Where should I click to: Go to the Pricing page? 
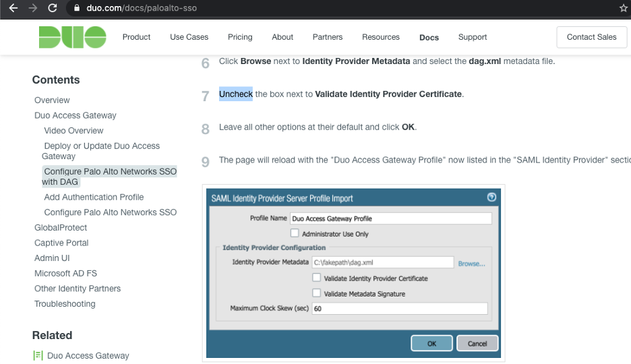pyautogui.click(x=240, y=37)
